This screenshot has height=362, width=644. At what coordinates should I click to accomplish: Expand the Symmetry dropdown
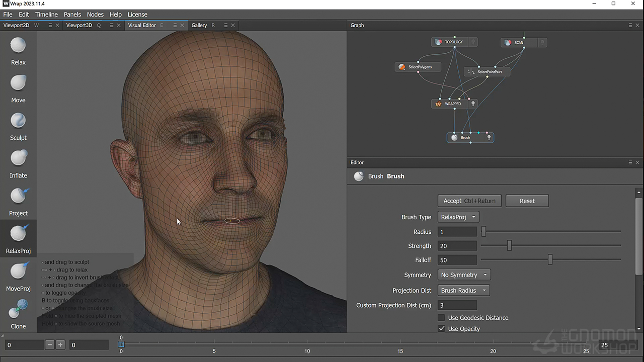click(x=463, y=275)
